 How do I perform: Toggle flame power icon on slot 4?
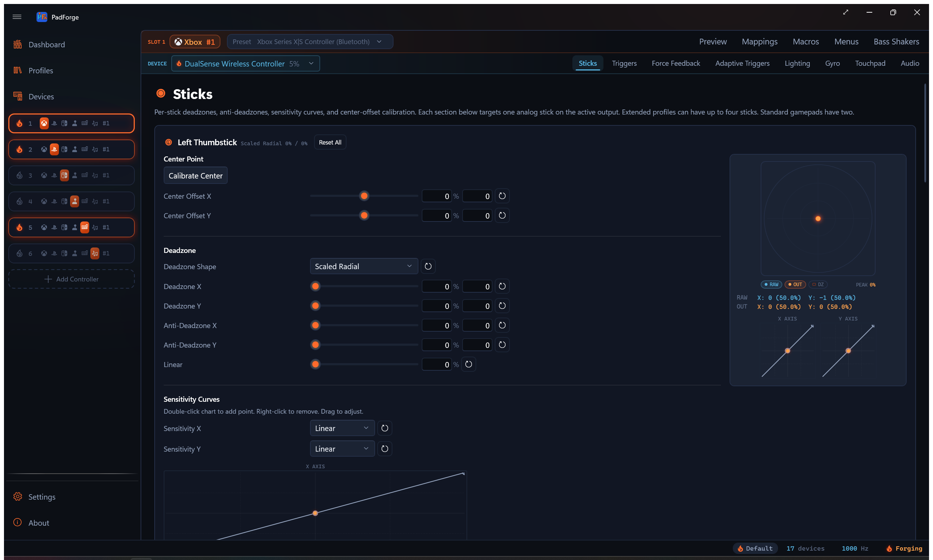click(x=19, y=202)
